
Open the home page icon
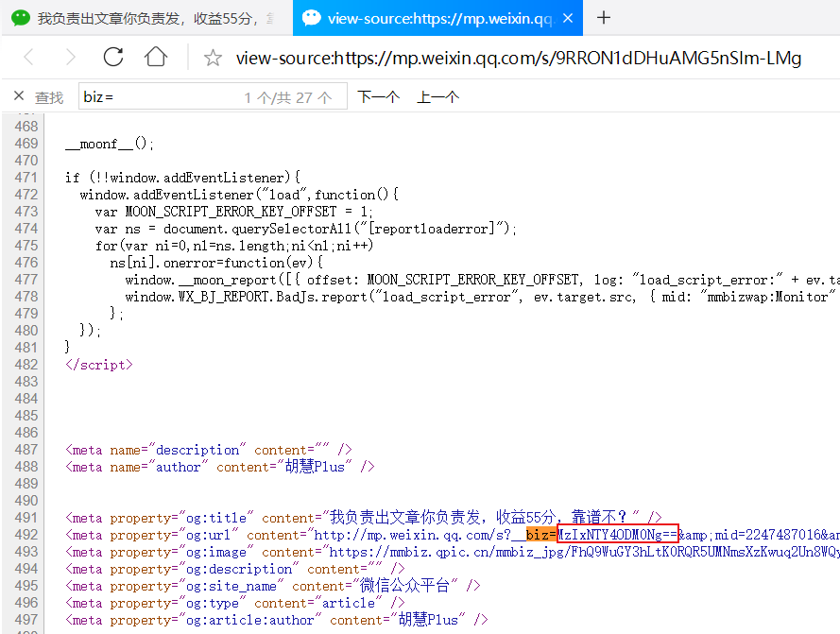tap(155, 57)
